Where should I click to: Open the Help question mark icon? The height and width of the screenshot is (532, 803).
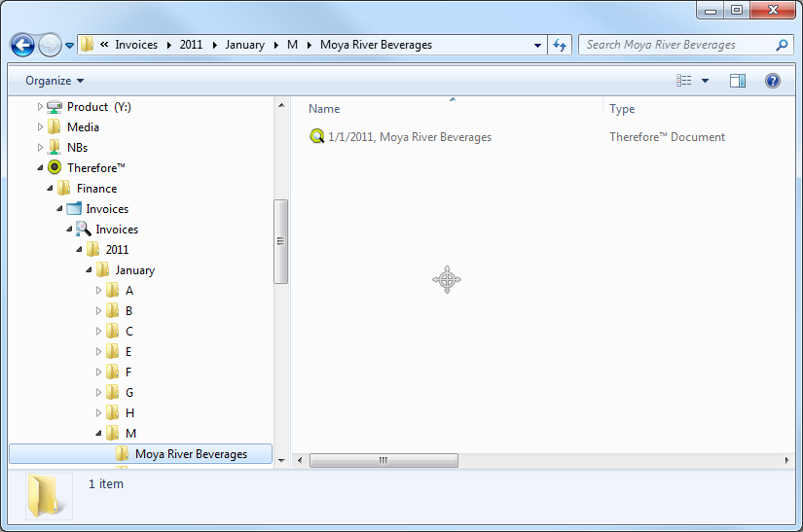773,81
